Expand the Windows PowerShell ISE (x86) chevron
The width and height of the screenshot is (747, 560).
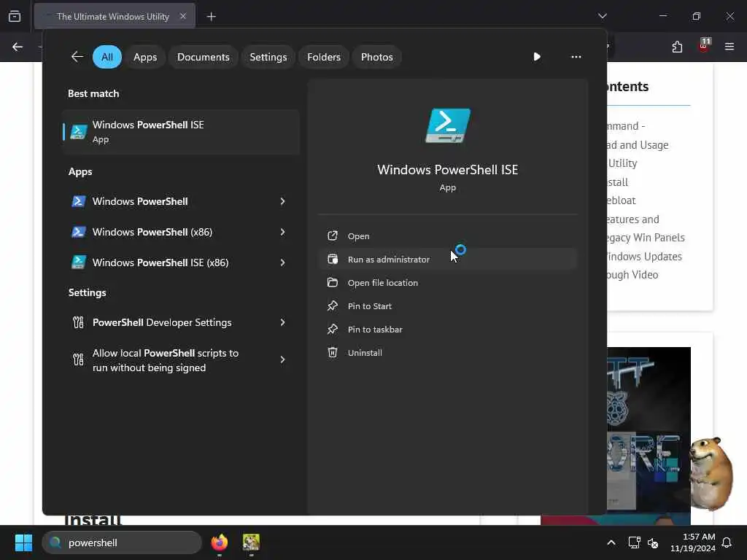tap(282, 262)
